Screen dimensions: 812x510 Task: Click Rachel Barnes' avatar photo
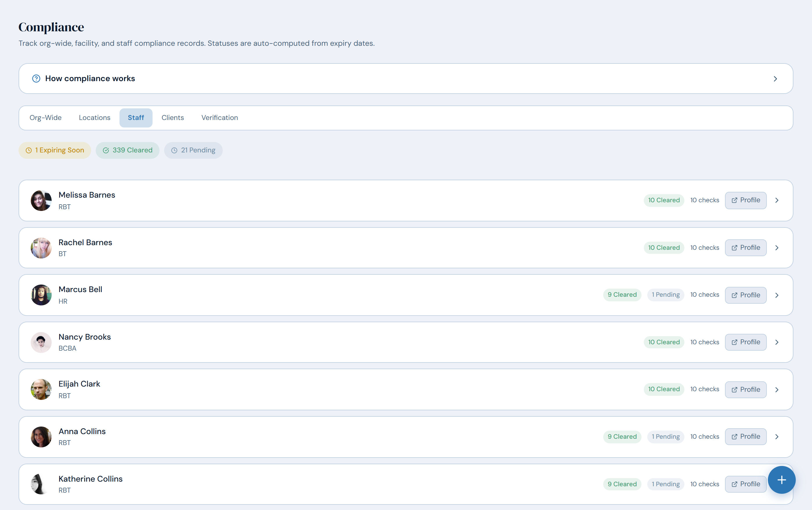point(41,248)
